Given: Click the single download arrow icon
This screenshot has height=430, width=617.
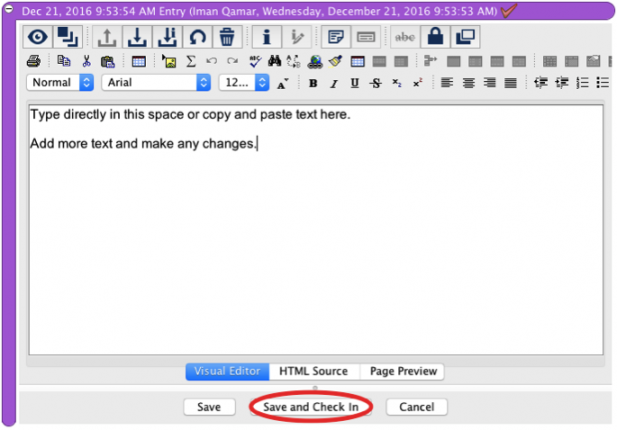Looking at the screenshot, I should (137, 37).
